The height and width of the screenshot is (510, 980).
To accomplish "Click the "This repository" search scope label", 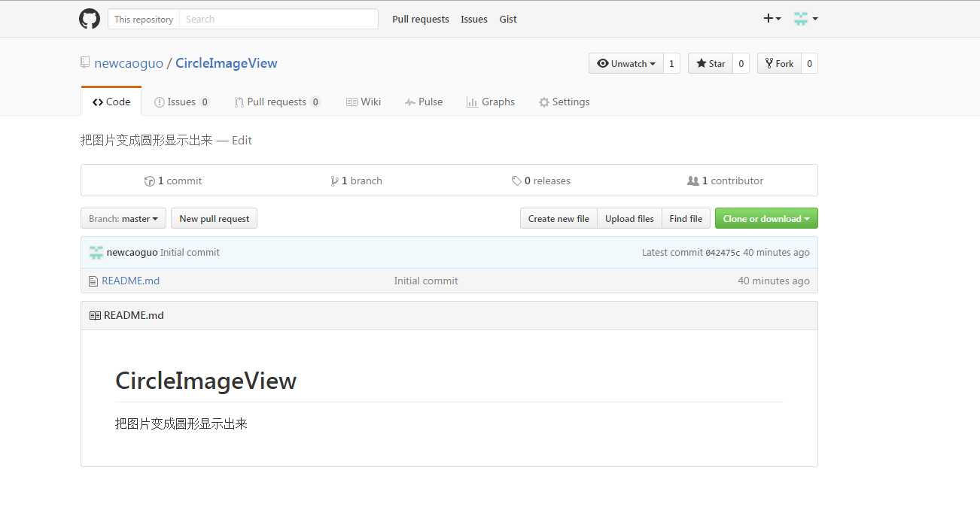I will pos(144,19).
